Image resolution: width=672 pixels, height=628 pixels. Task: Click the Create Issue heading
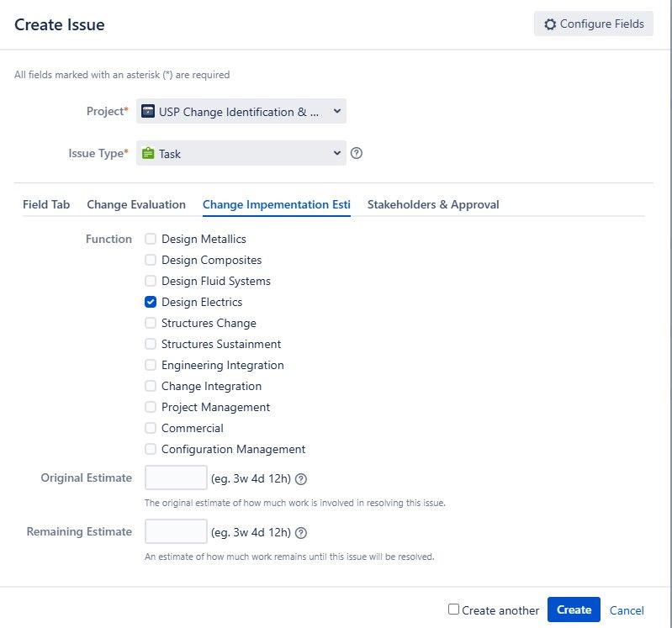60,25
